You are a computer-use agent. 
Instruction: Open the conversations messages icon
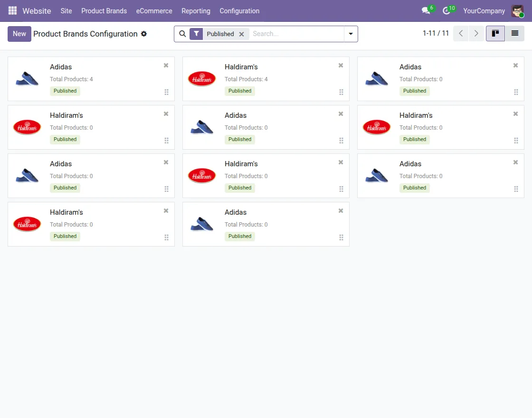coord(426,10)
